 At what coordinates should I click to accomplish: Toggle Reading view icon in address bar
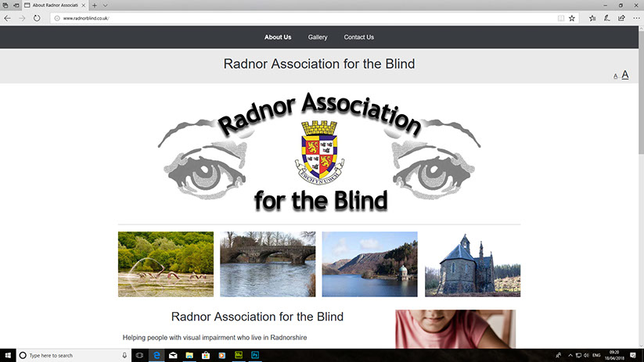560,18
